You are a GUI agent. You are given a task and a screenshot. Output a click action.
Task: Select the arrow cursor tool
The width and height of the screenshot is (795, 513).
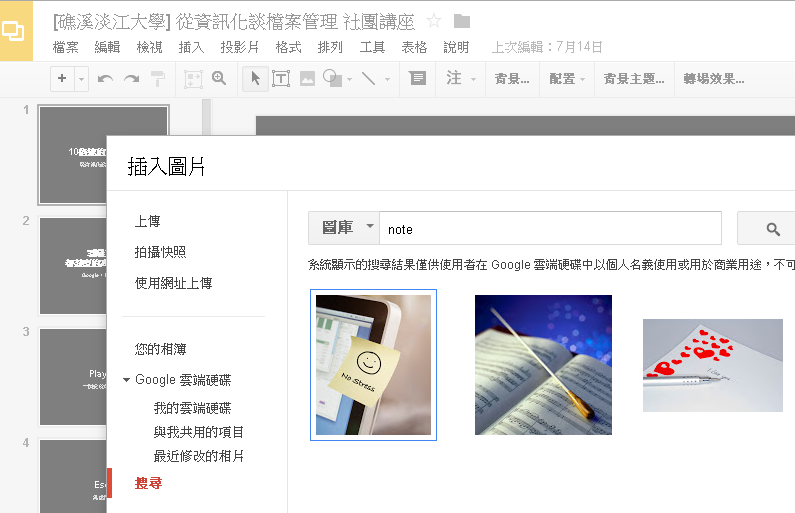tap(255, 79)
